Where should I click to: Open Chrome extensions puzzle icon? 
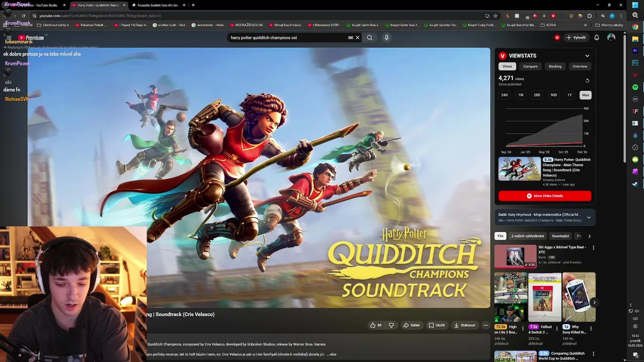[x=590, y=16]
